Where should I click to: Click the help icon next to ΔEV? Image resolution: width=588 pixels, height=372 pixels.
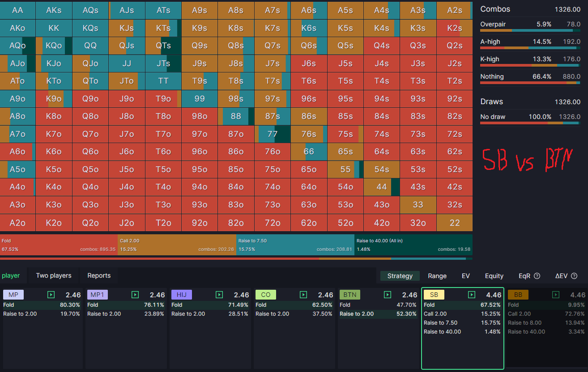click(x=574, y=276)
